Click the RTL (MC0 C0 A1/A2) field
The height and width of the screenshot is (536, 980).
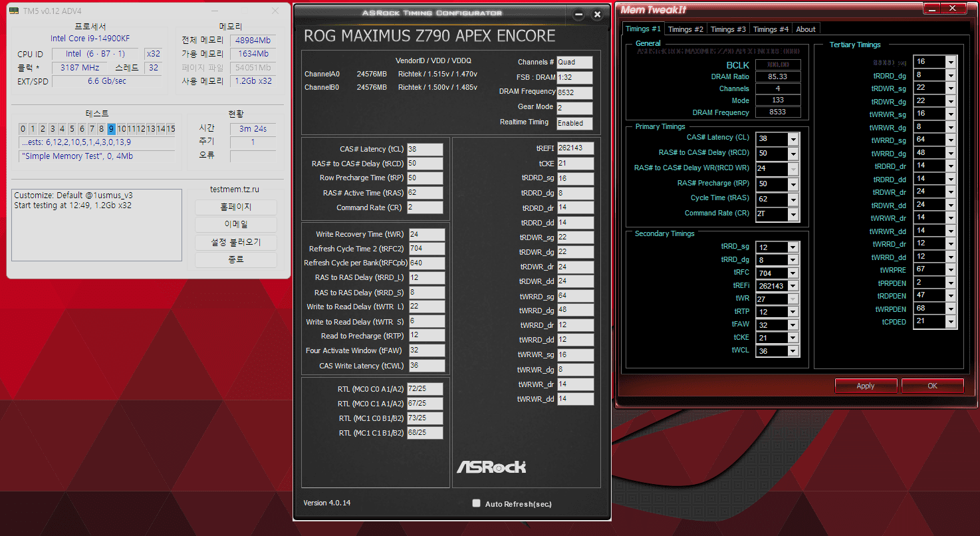pos(425,389)
